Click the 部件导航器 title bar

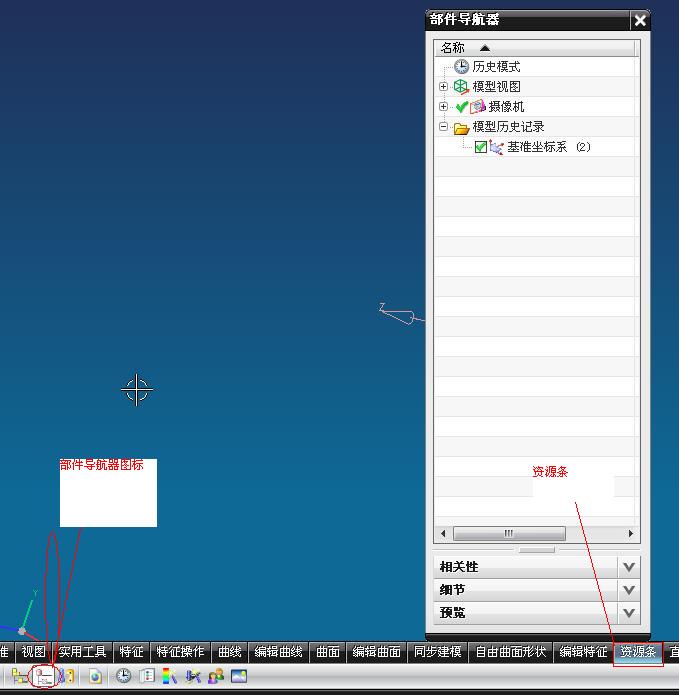[528, 20]
